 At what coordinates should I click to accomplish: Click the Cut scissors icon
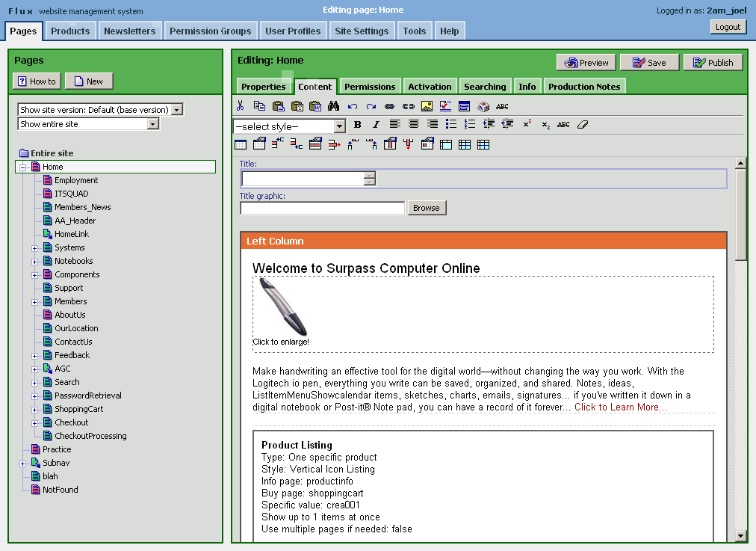(x=241, y=106)
